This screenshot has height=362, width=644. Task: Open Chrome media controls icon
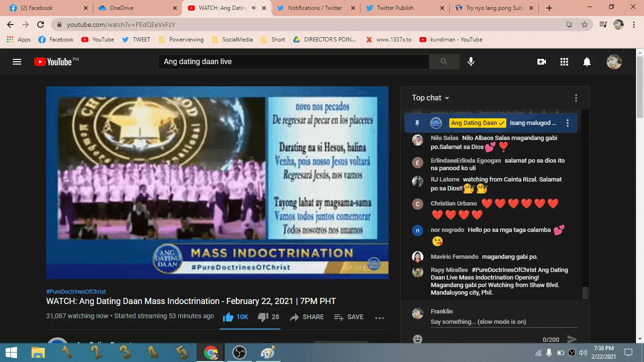pyautogui.click(x=603, y=25)
